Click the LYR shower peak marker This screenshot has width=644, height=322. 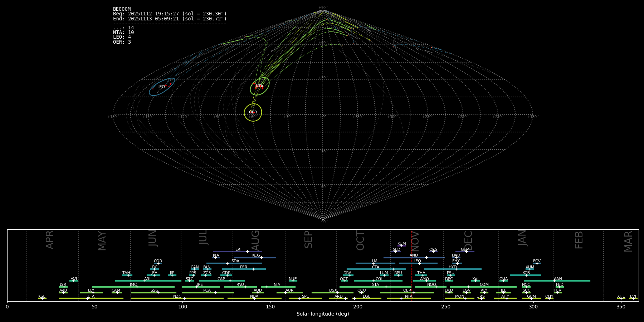(x=64, y=287)
